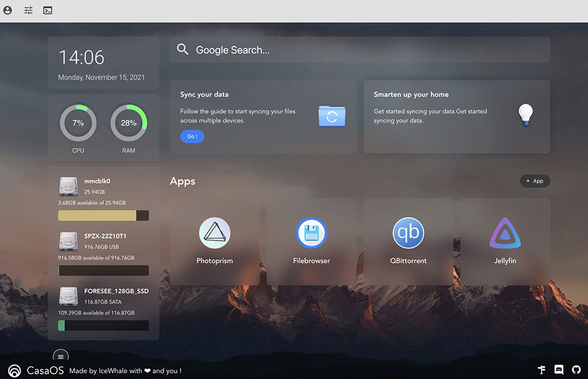Click the Apps section heading
588x379 pixels.
click(183, 181)
